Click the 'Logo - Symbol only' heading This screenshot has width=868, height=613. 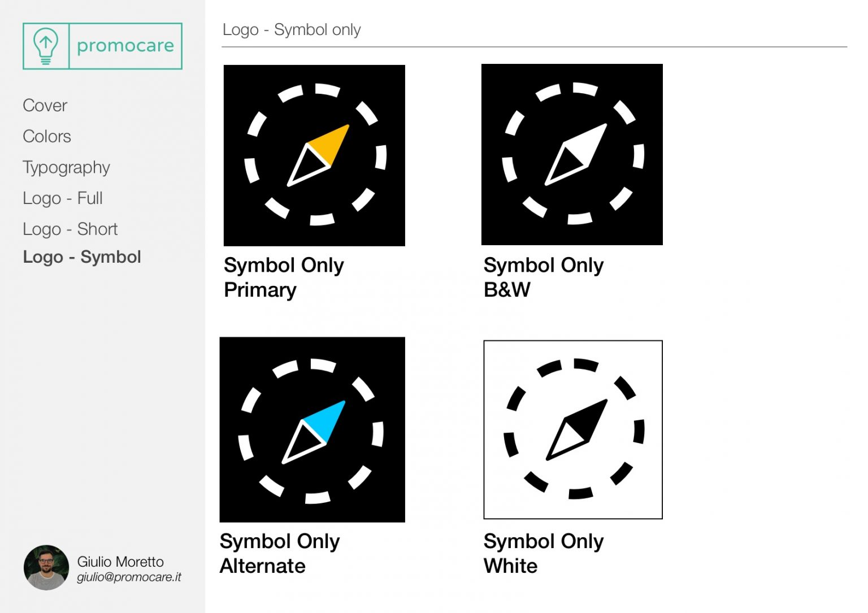(x=292, y=29)
